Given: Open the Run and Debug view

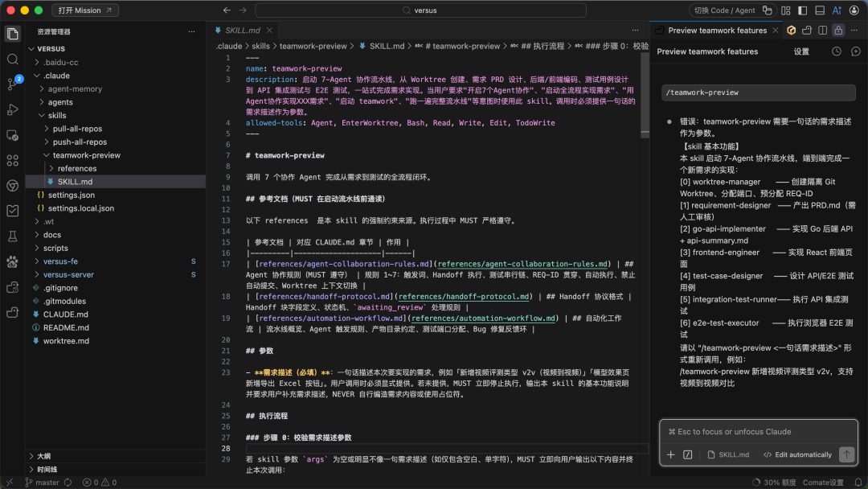Looking at the screenshot, I should (12, 109).
